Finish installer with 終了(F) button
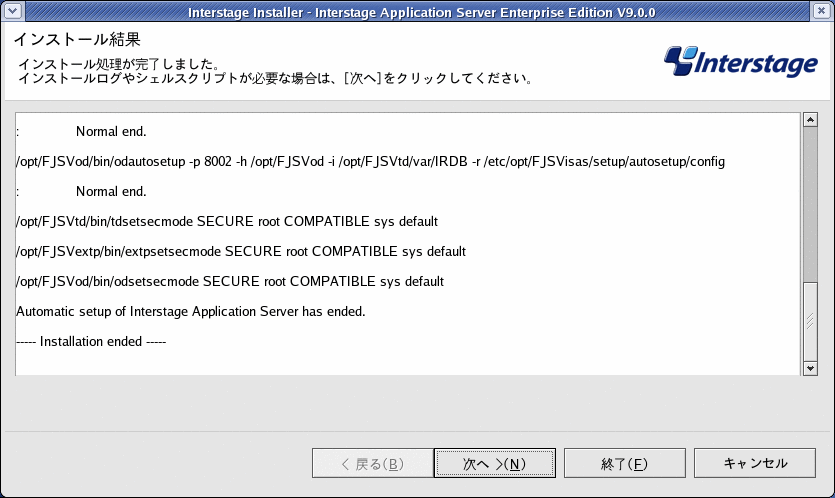835x498 pixels. tap(625, 463)
